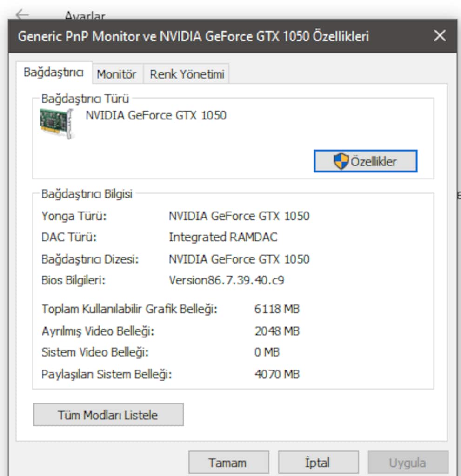461x476 pixels.
Task: Click the greyed-out Uygula button
Action: 408,463
